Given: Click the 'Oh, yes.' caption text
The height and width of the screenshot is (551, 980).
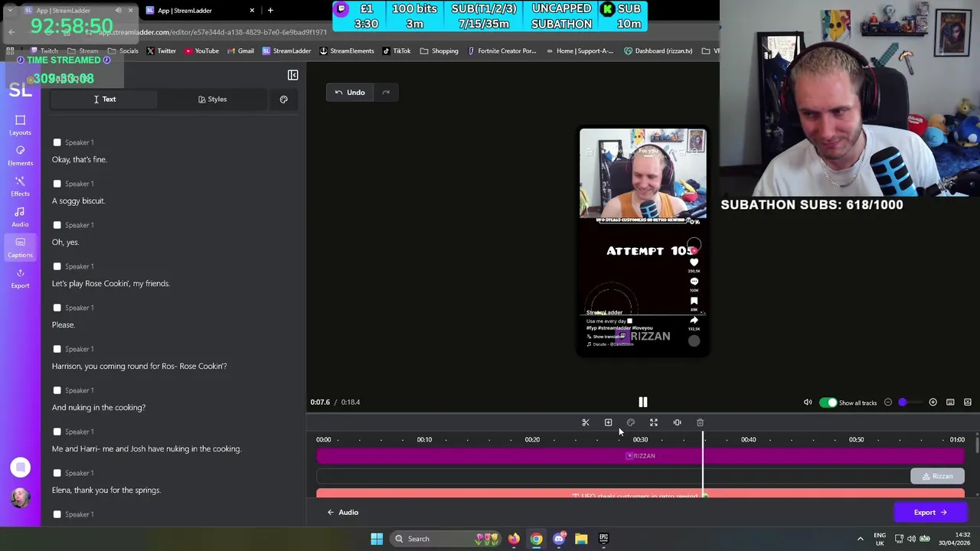Looking at the screenshot, I should (x=65, y=243).
